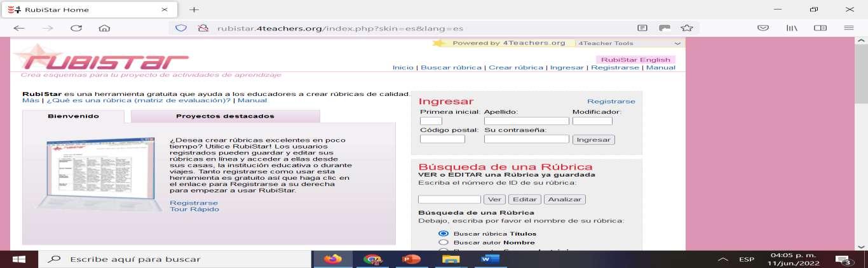Image resolution: width=868 pixels, height=268 pixels.
Task: Select Buscar autor Nombre radio button
Action: (444, 243)
